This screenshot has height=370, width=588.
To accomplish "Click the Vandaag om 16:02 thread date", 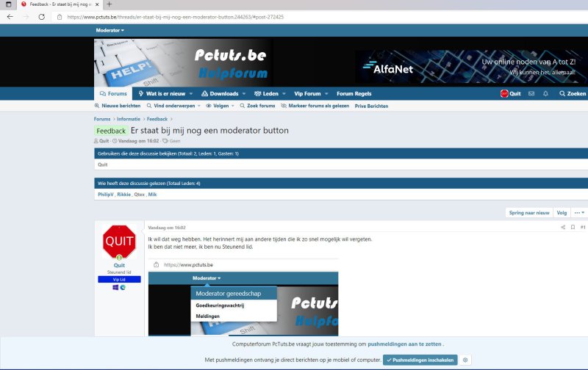I will [x=138, y=141].
